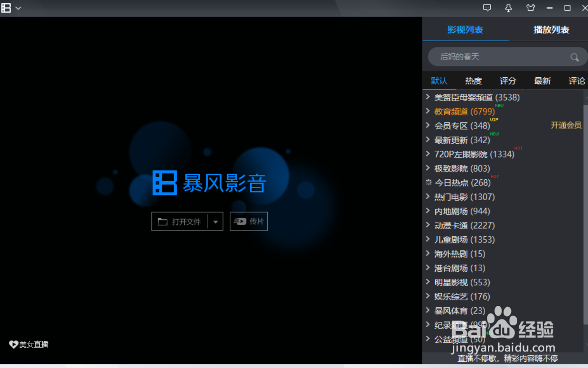This screenshot has height=368, width=588.
Task: Click the 直播不停歇 banner text at bottom
Action: pyautogui.click(x=507, y=359)
